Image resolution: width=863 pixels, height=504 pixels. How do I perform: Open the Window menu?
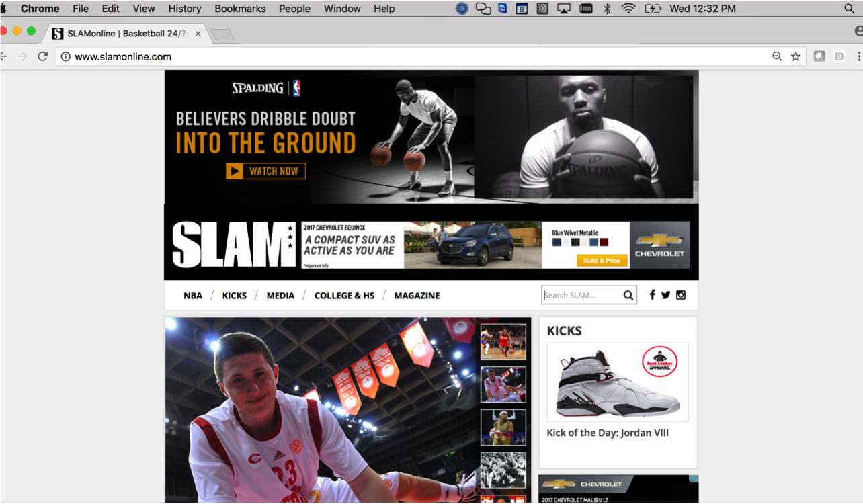click(342, 9)
